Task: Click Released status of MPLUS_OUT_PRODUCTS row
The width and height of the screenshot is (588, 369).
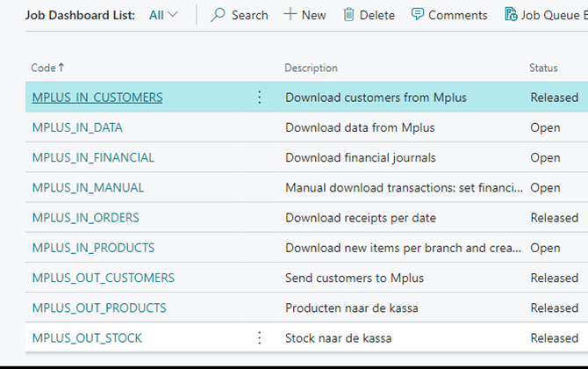Action: pyautogui.click(x=555, y=307)
